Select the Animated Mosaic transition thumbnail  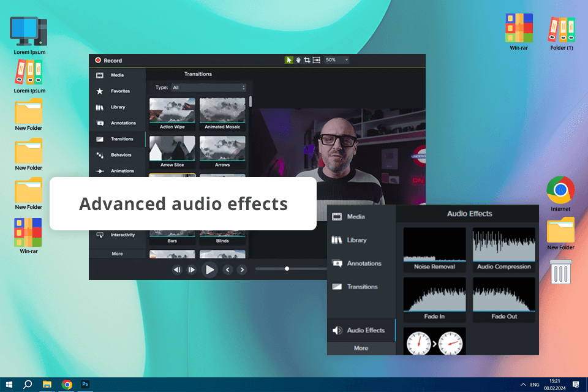222,114
